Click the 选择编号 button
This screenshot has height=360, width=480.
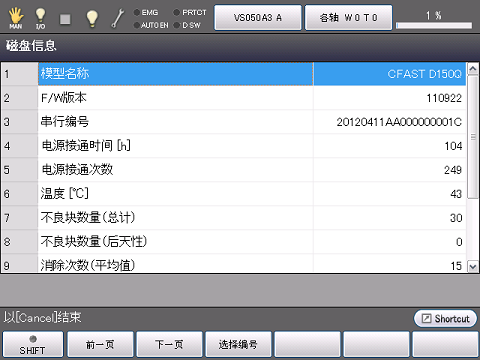point(238,345)
